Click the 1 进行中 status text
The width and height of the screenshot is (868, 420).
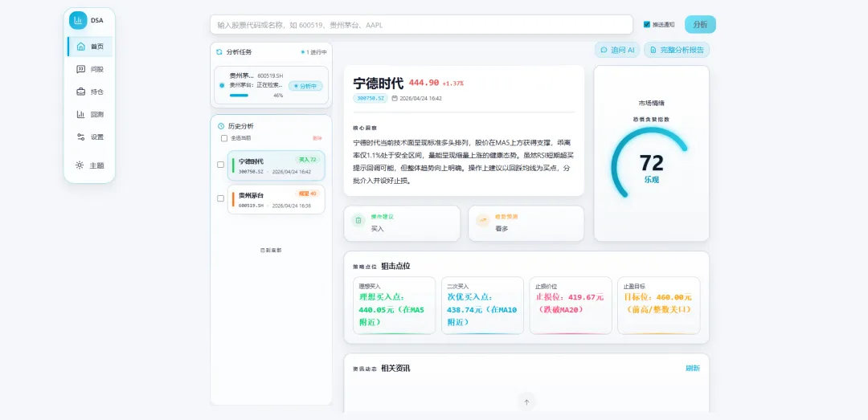point(314,52)
